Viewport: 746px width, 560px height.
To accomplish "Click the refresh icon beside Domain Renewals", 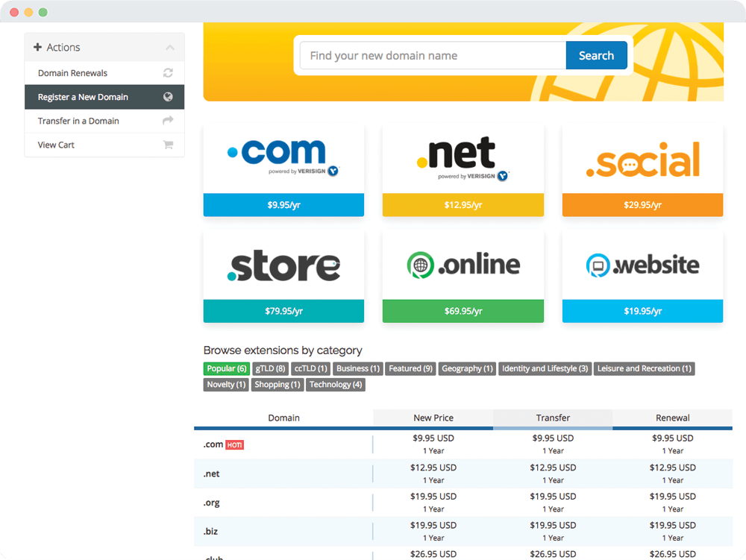I will point(168,73).
